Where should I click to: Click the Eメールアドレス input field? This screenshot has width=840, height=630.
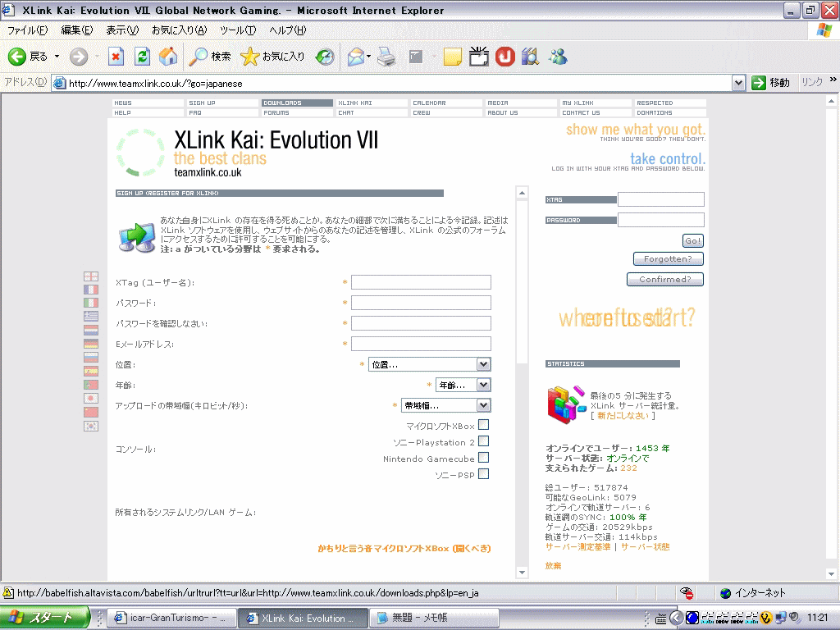pos(421,344)
